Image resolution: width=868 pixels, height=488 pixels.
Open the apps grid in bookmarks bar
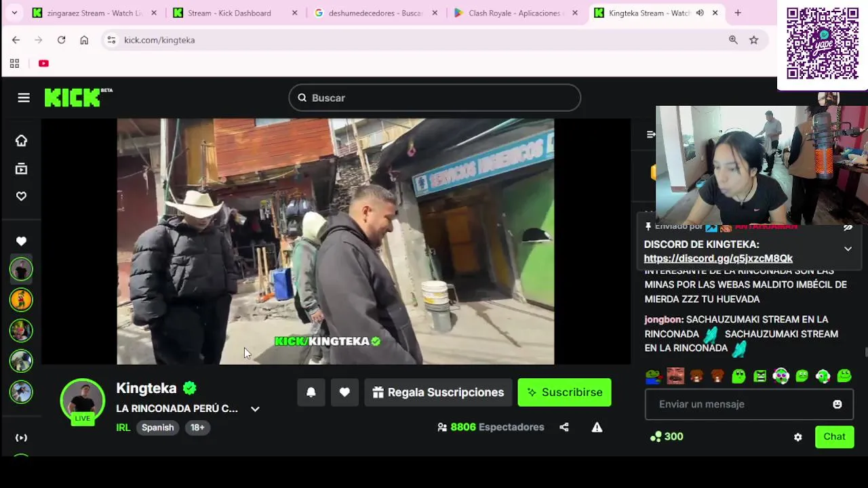click(14, 64)
